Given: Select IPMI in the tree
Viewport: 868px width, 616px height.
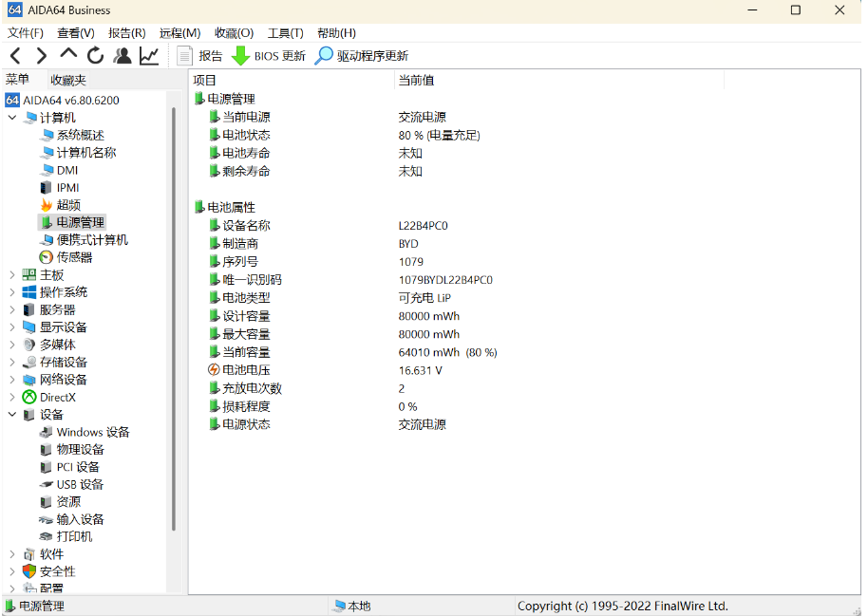Looking at the screenshot, I should click(x=68, y=188).
